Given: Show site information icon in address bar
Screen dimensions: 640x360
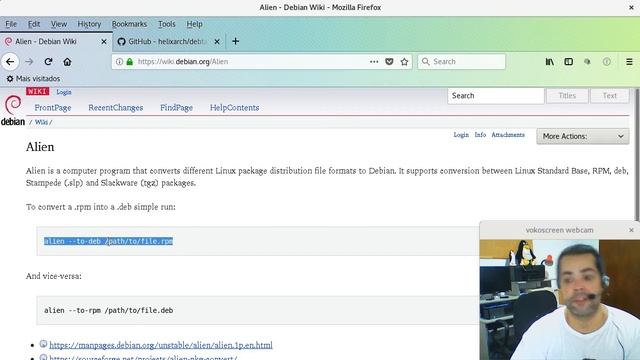Looking at the screenshot, I should 119,62.
